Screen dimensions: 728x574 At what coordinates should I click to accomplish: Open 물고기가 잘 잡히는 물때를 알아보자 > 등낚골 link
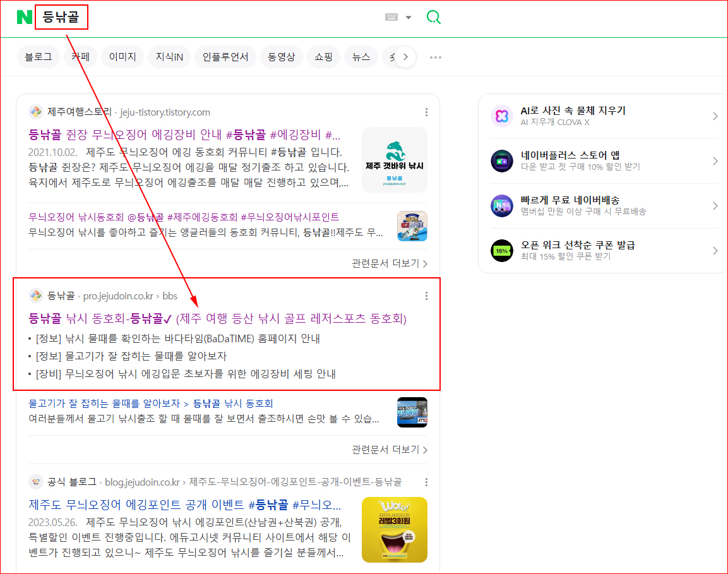151,403
